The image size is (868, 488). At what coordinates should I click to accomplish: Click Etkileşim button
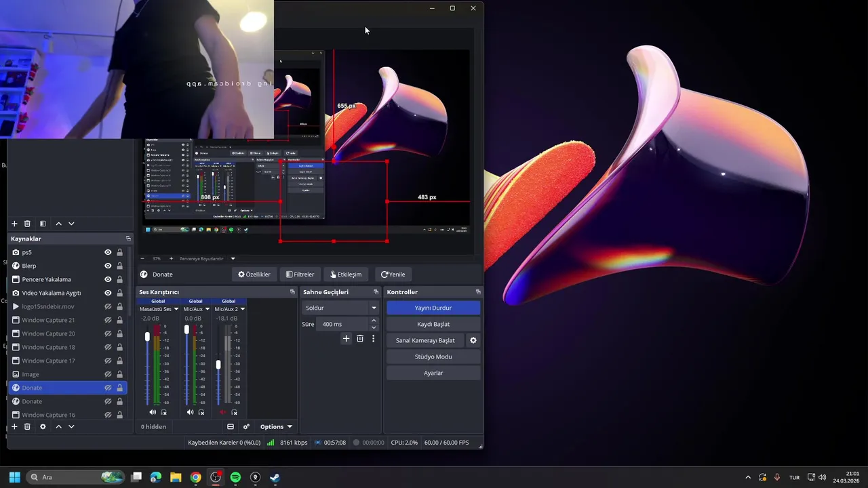[x=346, y=274]
